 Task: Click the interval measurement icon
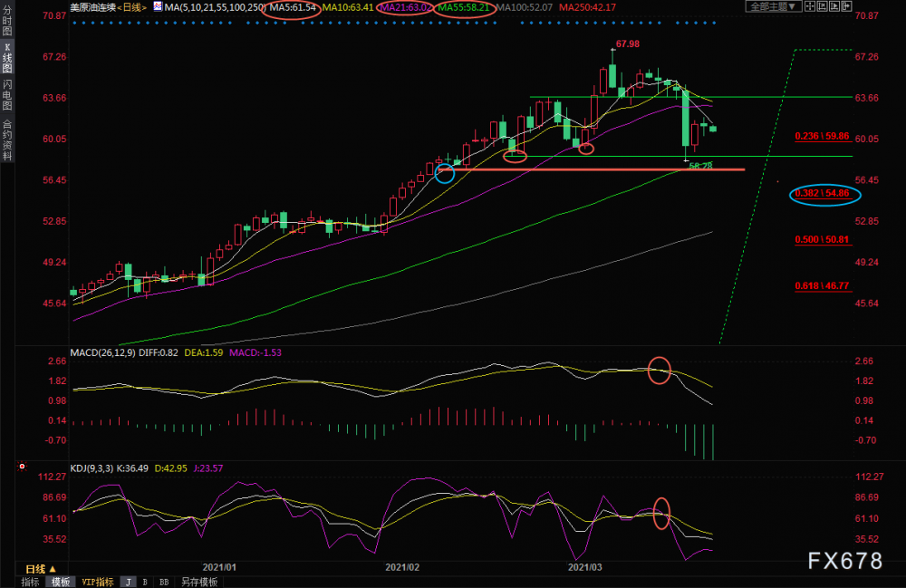pos(823,6)
